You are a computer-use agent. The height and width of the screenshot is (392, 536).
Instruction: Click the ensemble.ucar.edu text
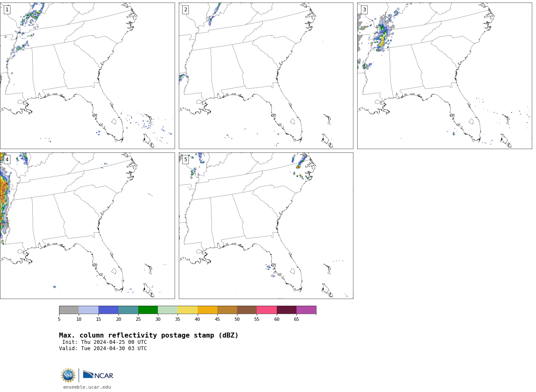(87, 387)
